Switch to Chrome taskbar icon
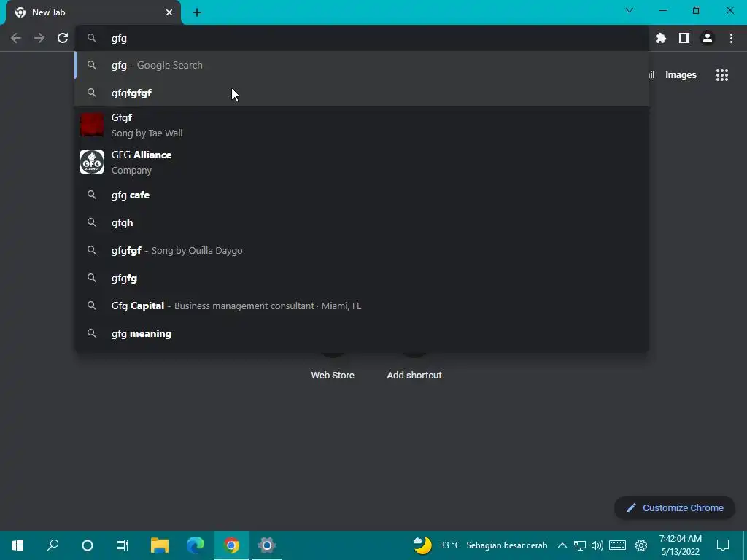Image resolution: width=747 pixels, height=560 pixels. 231,545
